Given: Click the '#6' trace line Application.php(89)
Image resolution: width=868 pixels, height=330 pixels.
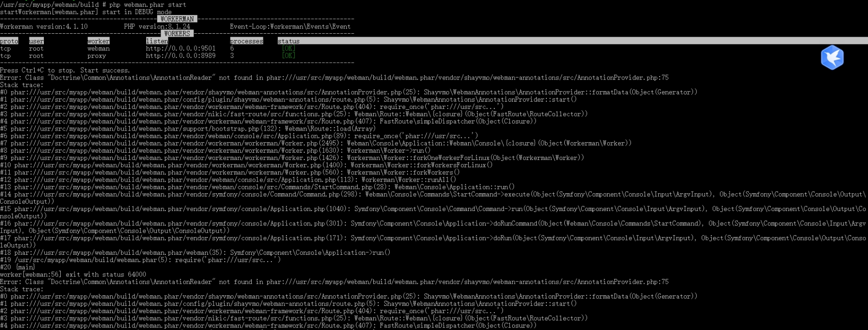Looking at the screenshot, I should point(239,136).
